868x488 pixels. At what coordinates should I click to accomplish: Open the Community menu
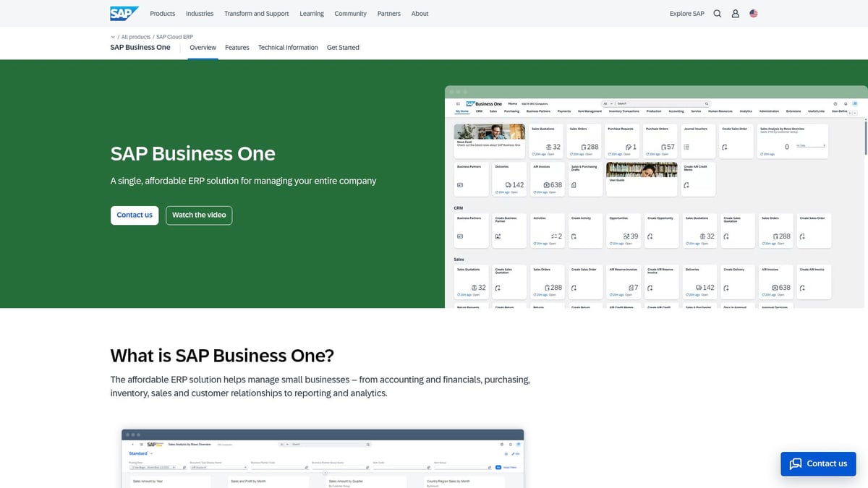coord(350,14)
